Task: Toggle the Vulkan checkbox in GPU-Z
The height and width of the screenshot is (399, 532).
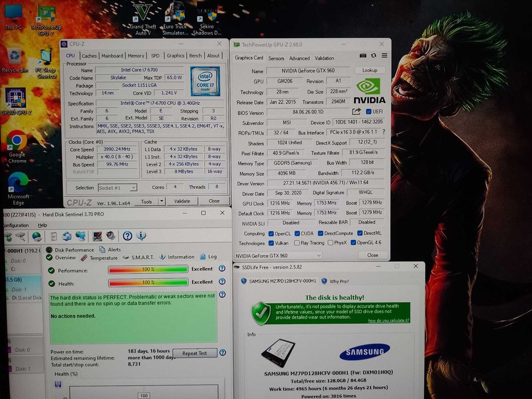Action: pyautogui.click(x=271, y=243)
